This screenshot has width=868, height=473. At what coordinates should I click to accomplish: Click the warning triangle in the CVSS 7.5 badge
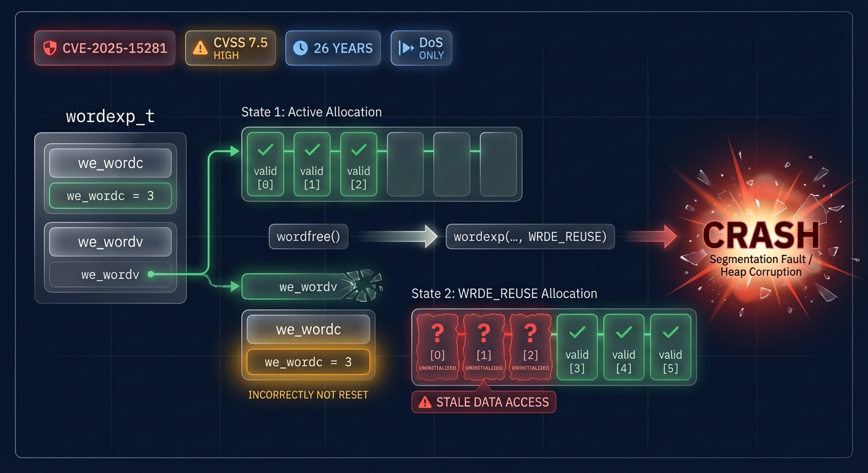(x=200, y=48)
